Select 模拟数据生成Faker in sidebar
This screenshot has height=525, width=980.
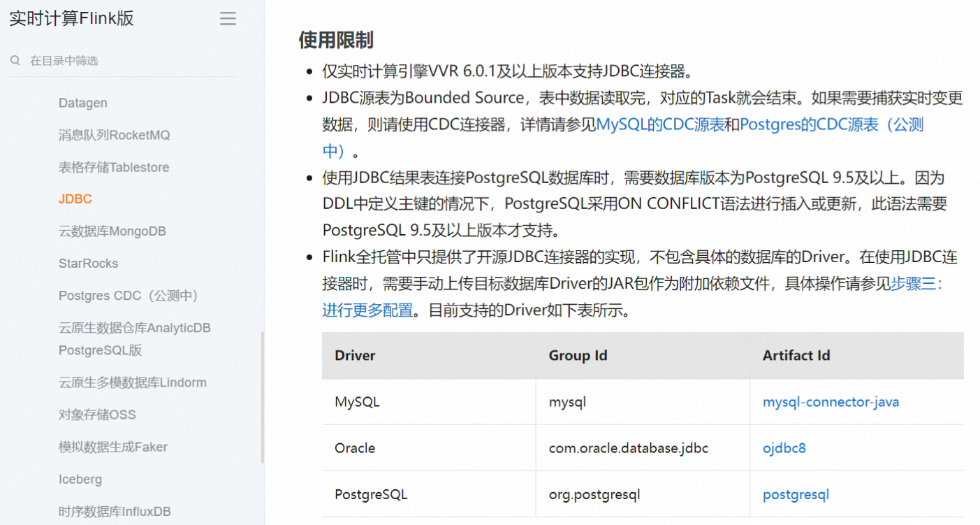tap(113, 447)
